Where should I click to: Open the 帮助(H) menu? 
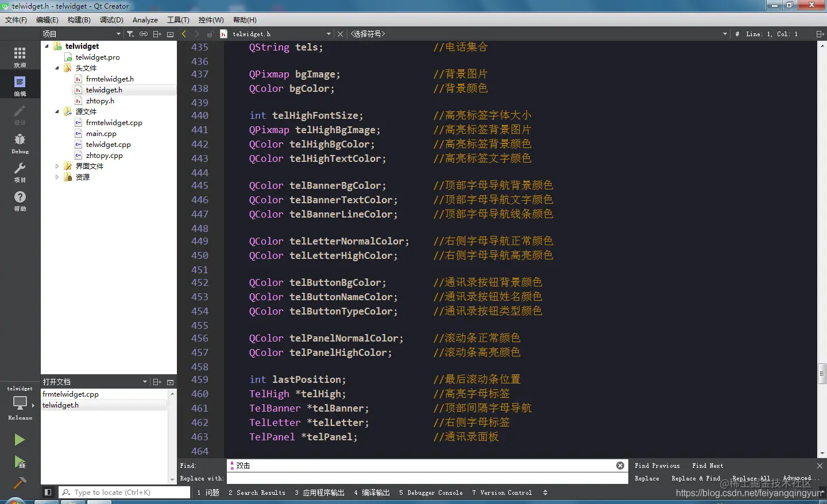point(245,20)
